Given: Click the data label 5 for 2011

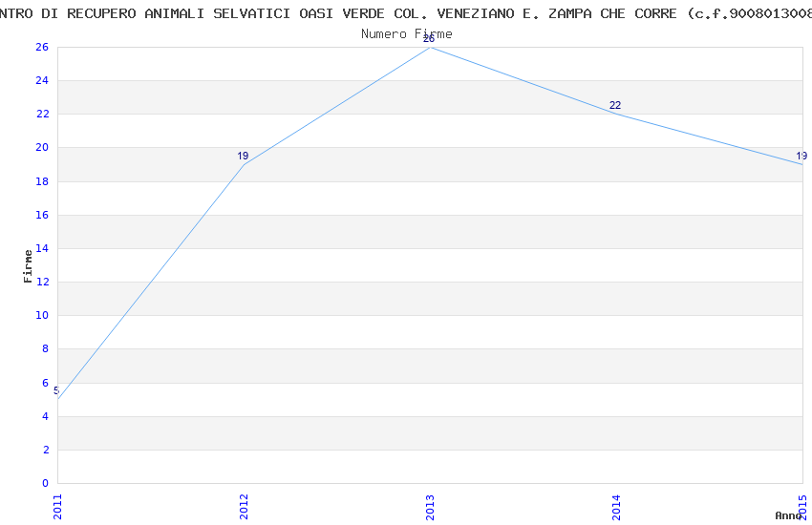Looking at the screenshot, I should click(56, 390).
